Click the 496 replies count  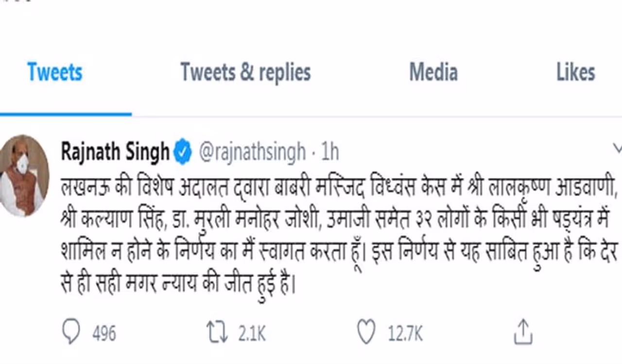104,334
